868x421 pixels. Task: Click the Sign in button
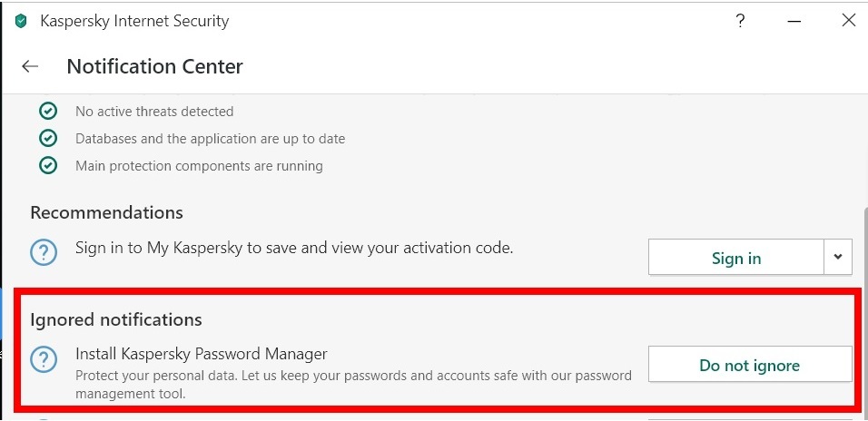pos(736,257)
